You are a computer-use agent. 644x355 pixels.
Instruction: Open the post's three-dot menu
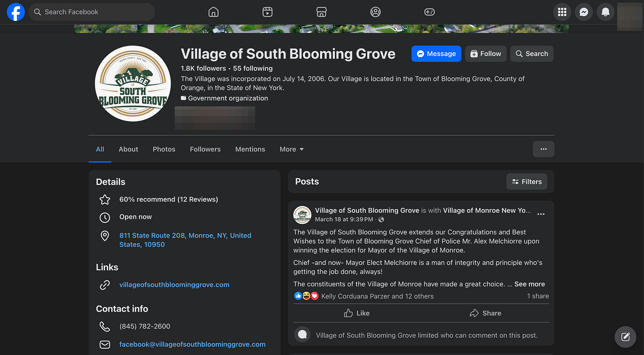(x=540, y=214)
